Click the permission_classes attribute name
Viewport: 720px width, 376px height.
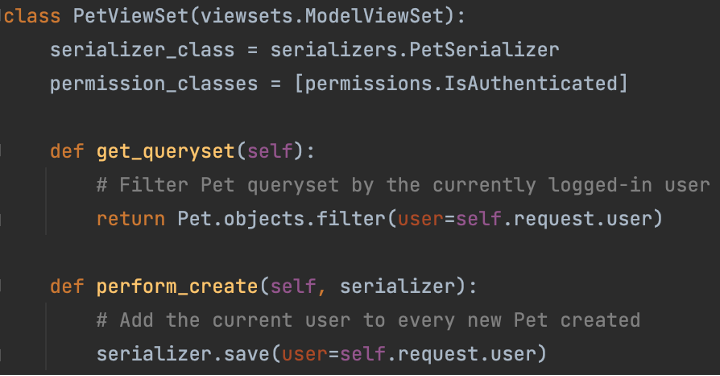click(154, 84)
